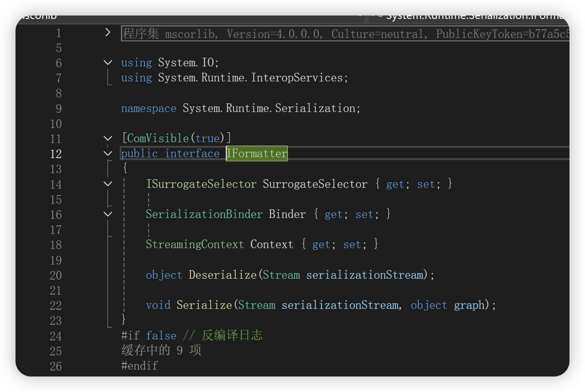The width and height of the screenshot is (585, 392).
Task: Click the ISurrogateSelector type name
Action: [x=201, y=184]
